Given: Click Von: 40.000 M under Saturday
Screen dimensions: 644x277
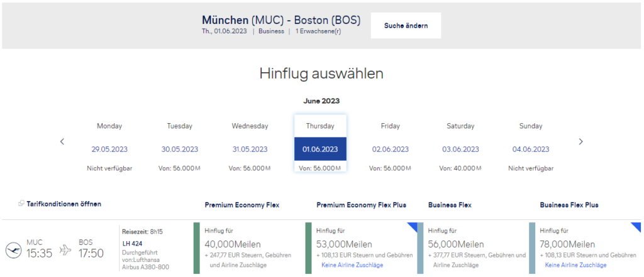Looking at the screenshot, I should tap(460, 168).
